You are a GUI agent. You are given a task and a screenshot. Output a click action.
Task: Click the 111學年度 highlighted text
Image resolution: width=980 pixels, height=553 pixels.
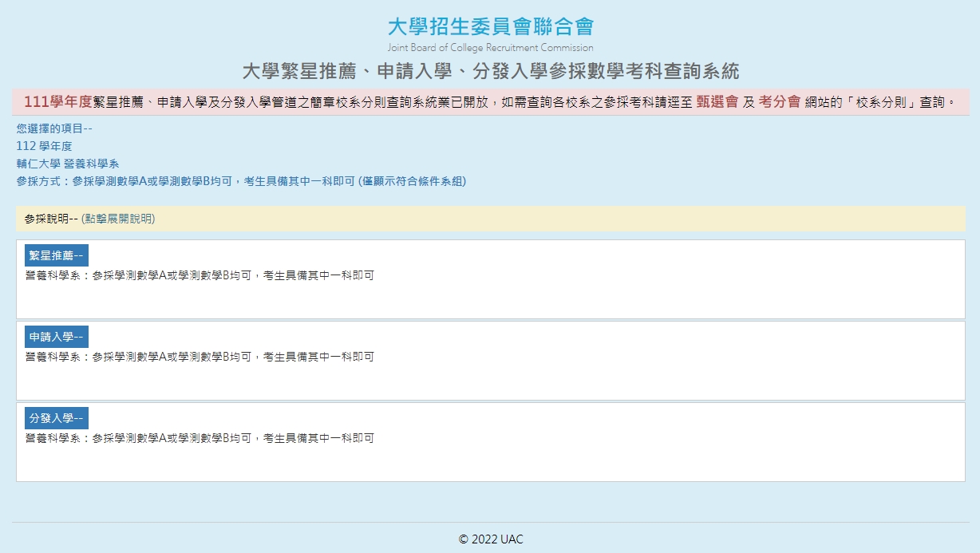click(58, 102)
